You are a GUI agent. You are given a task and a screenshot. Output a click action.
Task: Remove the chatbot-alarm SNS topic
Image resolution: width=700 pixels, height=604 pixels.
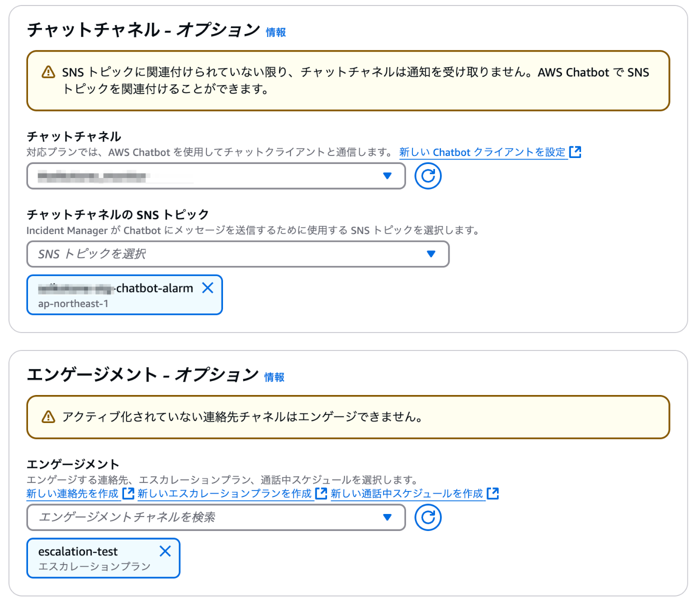pyautogui.click(x=207, y=287)
